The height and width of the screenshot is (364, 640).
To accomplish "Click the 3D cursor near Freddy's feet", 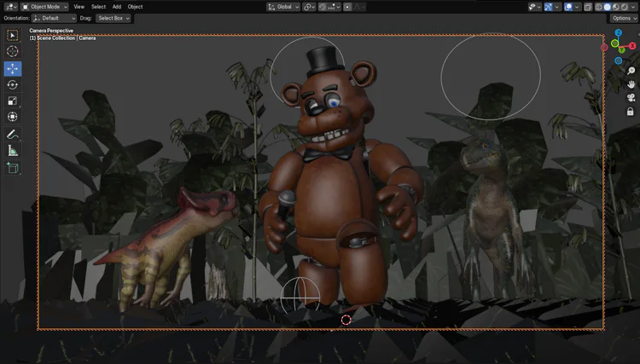I will 346,320.
